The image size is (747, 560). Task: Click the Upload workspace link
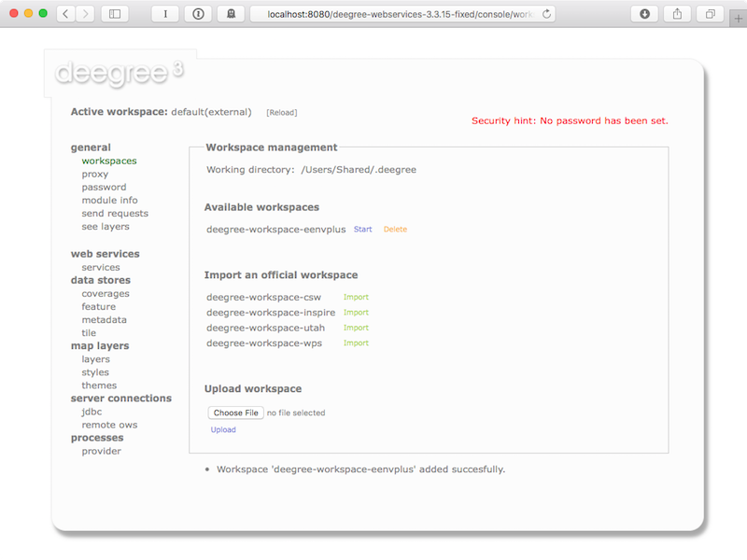pyautogui.click(x=223, y=429)
